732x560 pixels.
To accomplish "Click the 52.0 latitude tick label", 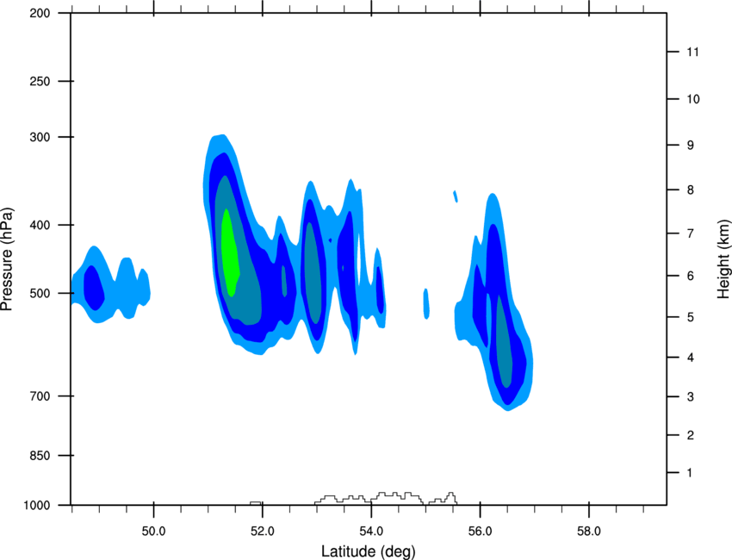I will (263, 532).
